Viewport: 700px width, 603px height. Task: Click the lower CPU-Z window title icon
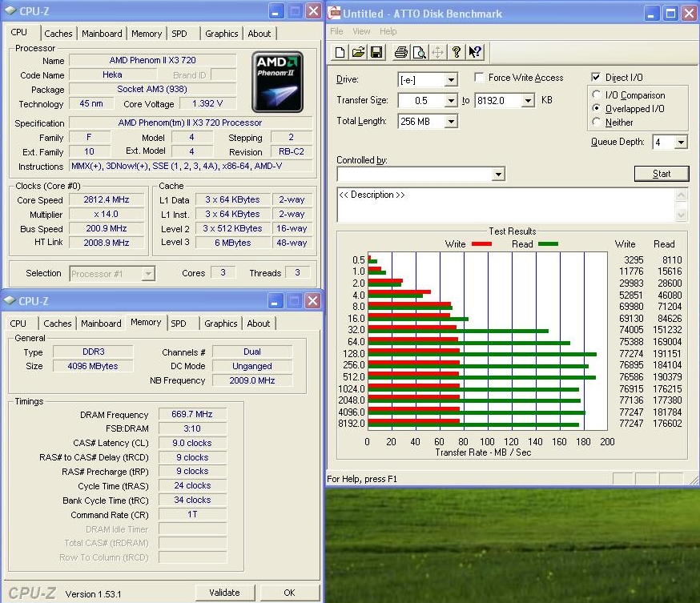click(10, 301)
